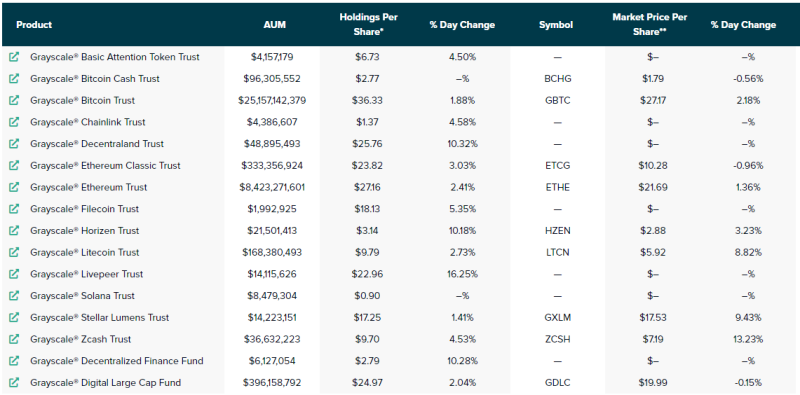This screenshot has height=395, width=800.
Task: Click the Grayscale Horizen Trust name
Action: 85,231
